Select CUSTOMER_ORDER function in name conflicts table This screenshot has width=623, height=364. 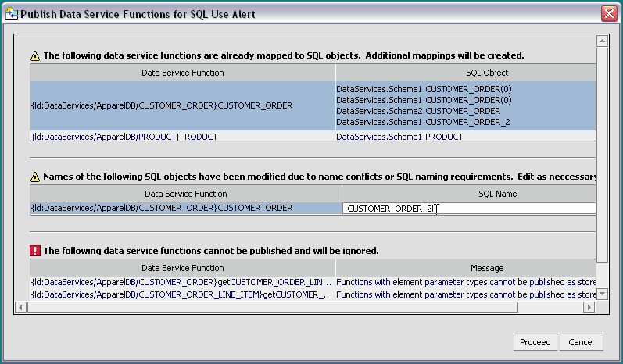186,208
